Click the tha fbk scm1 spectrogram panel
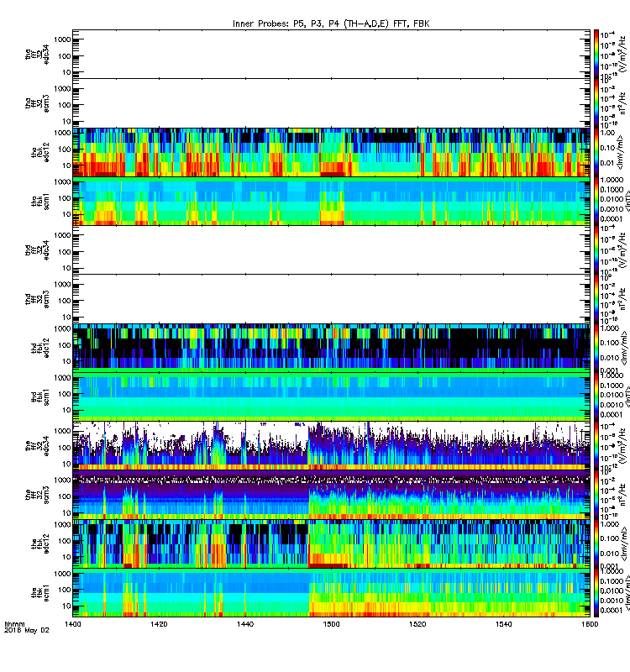 (331, 201)
